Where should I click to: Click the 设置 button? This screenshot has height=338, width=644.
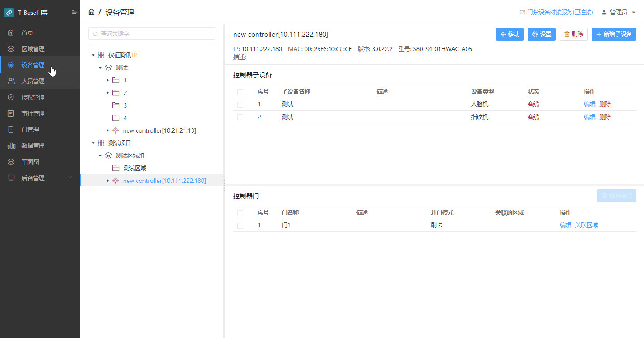tap(542, 35)
